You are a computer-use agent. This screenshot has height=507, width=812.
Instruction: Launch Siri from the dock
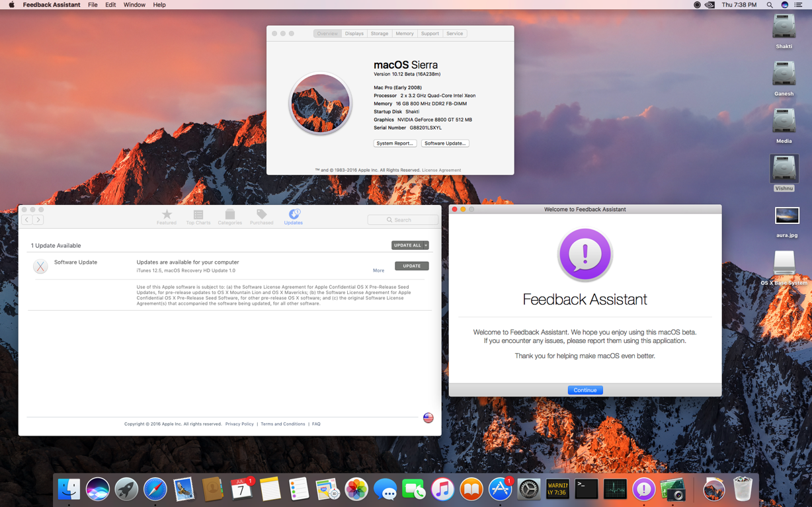click(98, 489)
